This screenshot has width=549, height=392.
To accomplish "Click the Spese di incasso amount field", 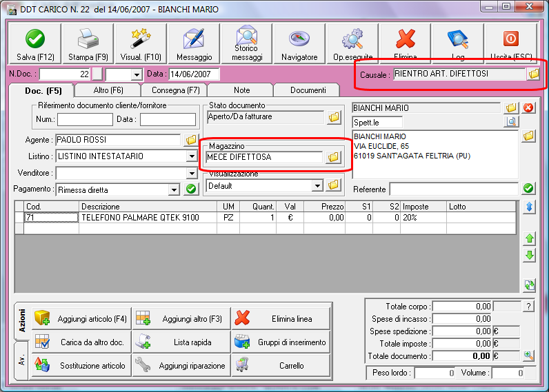I will pyautogui.click(x=462, y=319).
